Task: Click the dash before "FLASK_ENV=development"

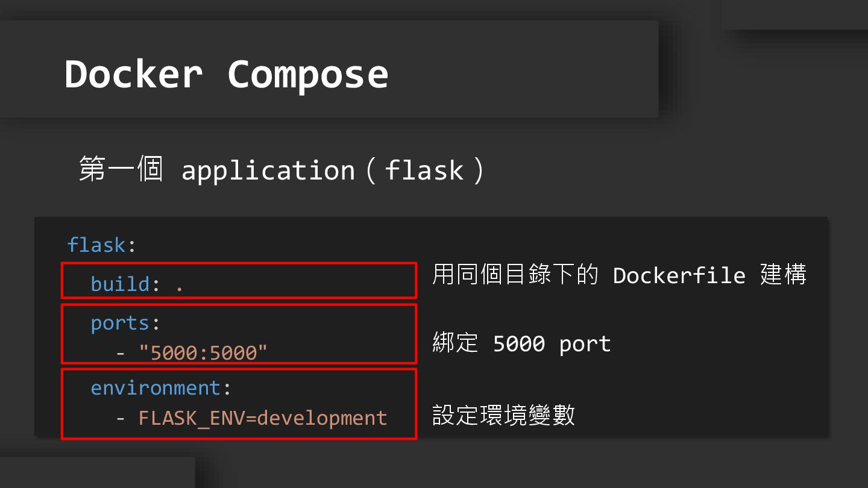Action: pyautogui.click(x=121, y=418)
